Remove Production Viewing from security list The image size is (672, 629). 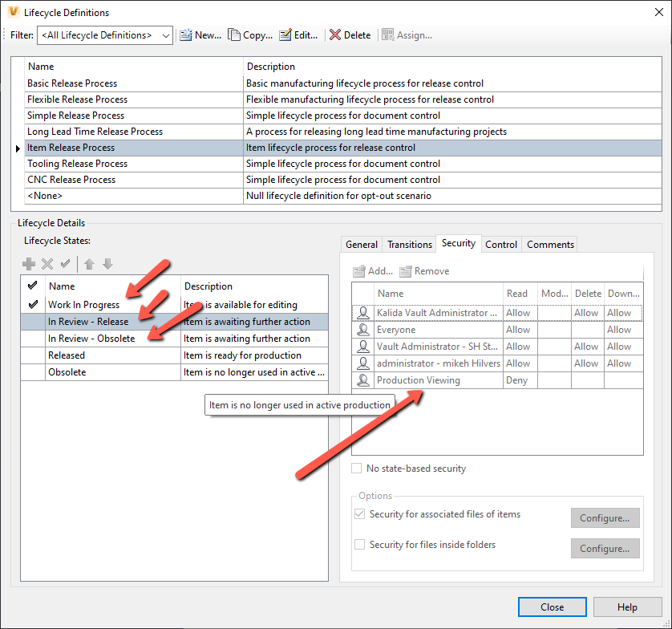coord(423,270)
